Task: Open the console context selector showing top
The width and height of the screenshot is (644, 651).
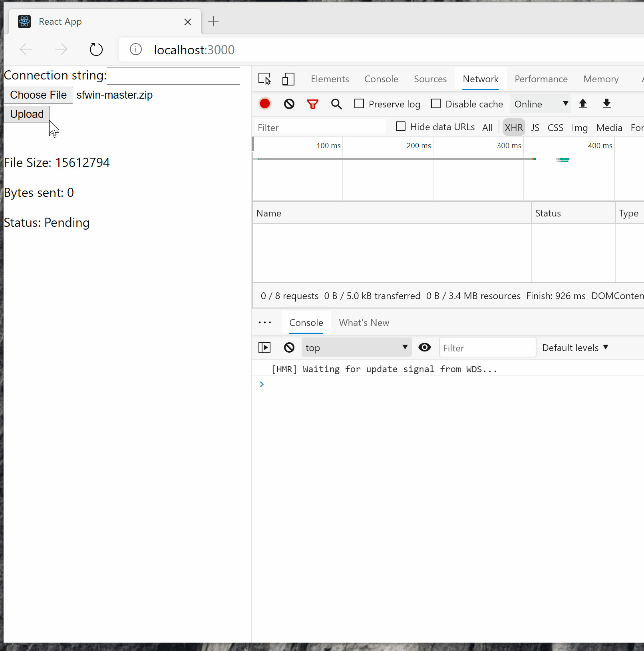Action: click(x=356, y=347)
